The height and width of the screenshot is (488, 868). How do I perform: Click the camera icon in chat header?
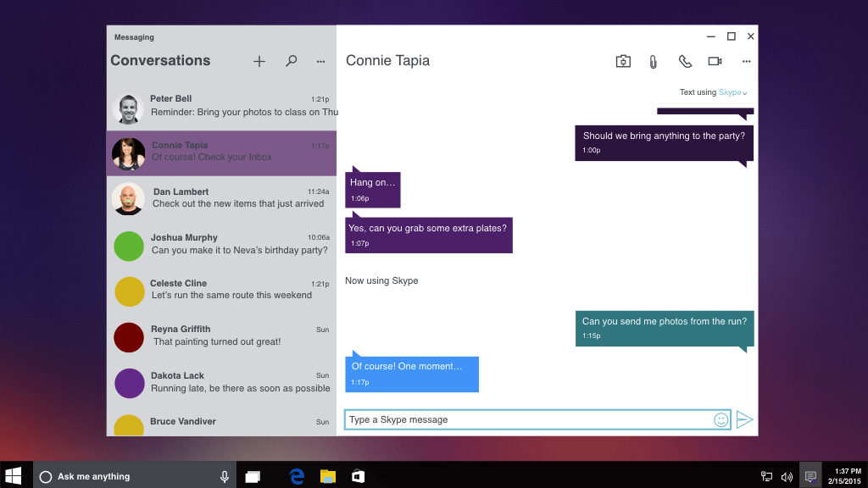coord(623,61)
